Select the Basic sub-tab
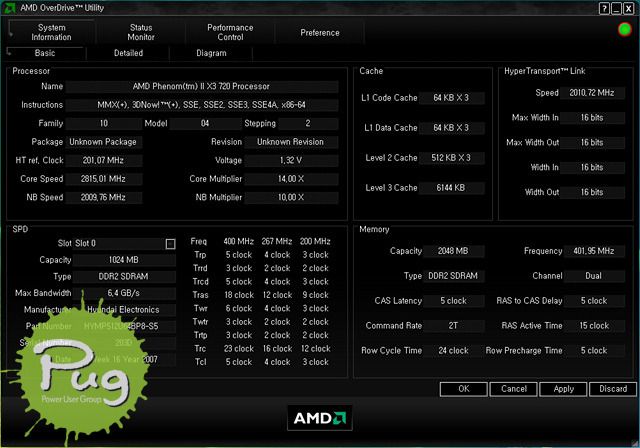640x448 pixels. 45,53
